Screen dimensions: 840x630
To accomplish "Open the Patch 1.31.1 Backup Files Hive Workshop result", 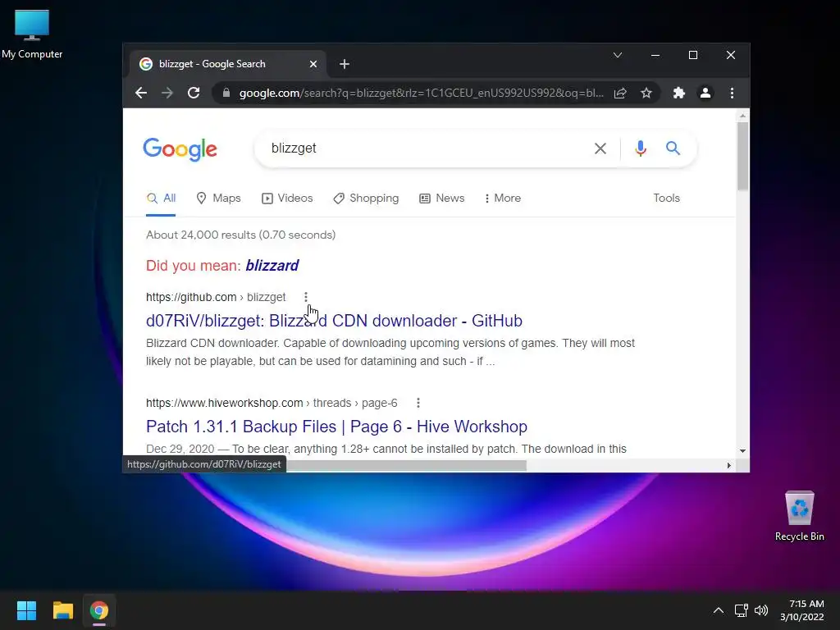I will [336, 427].
